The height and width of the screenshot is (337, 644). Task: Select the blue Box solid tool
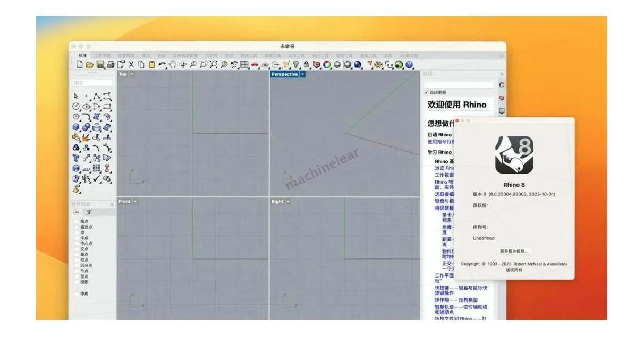(x=76, y=127)
